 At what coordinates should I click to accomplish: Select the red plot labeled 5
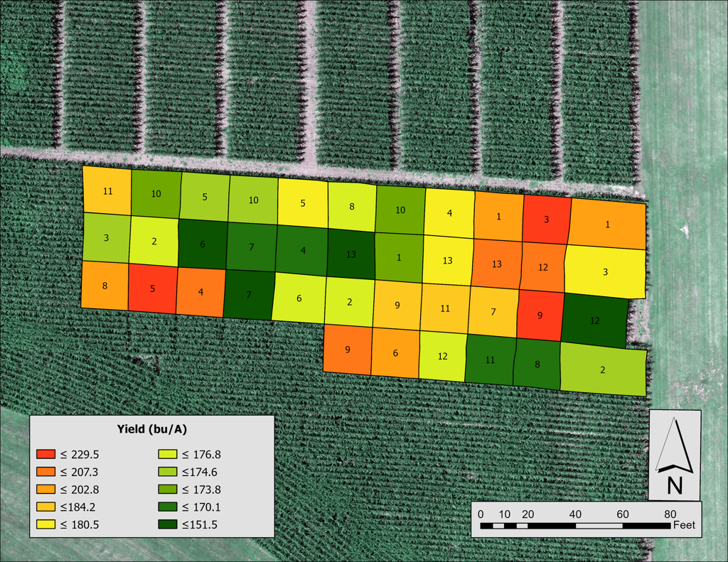pos(153,288)
